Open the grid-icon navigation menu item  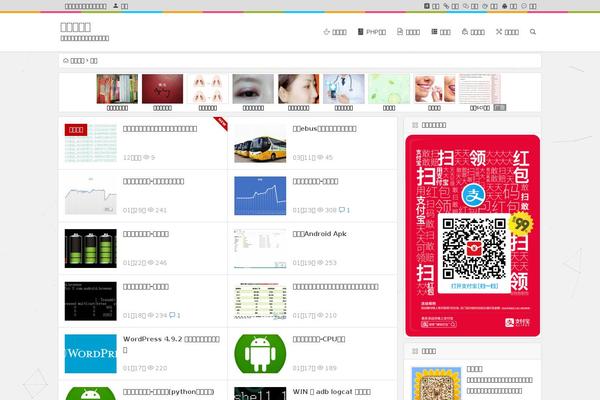(x=441, y=32)
